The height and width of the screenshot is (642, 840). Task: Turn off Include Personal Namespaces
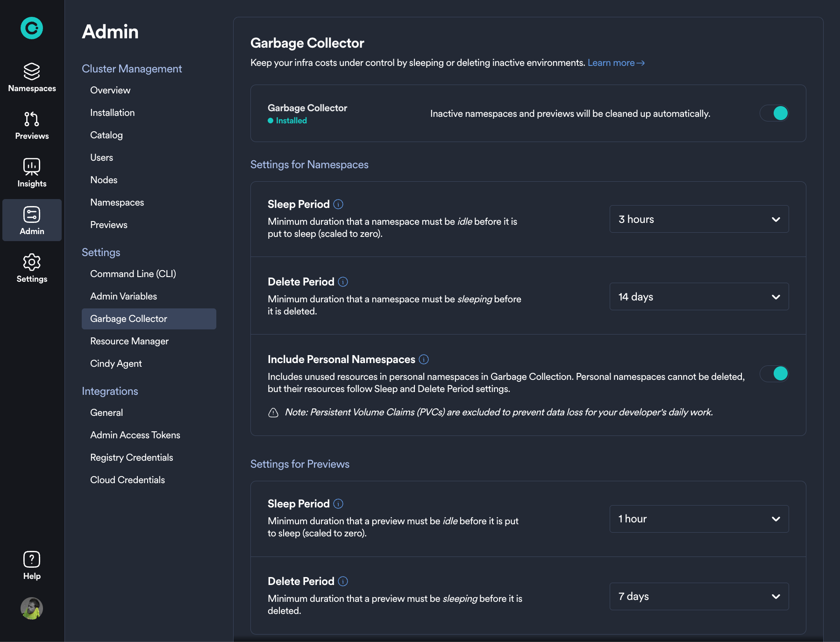coord(774,374)
